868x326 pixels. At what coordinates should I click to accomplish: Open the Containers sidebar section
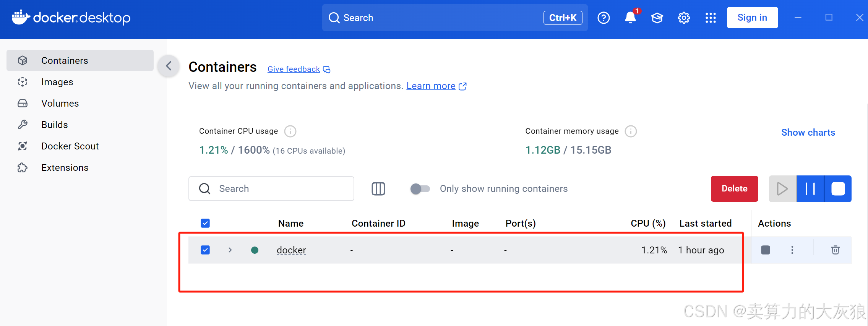point(80,60)
